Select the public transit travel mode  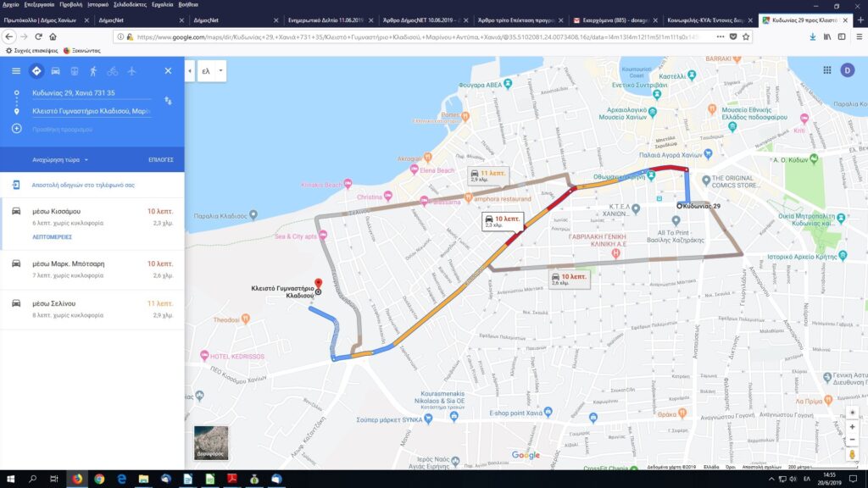[x=75, y=70]
